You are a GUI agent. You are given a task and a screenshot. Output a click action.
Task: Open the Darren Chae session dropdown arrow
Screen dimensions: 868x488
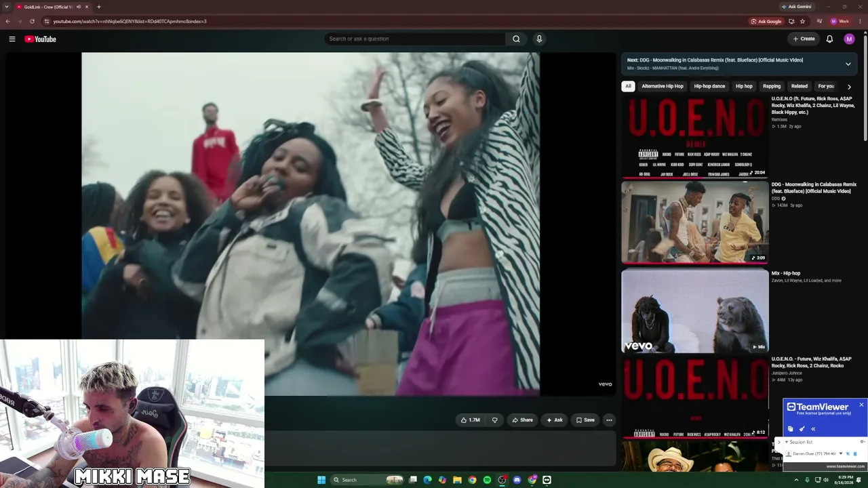(x=841, y=454)
